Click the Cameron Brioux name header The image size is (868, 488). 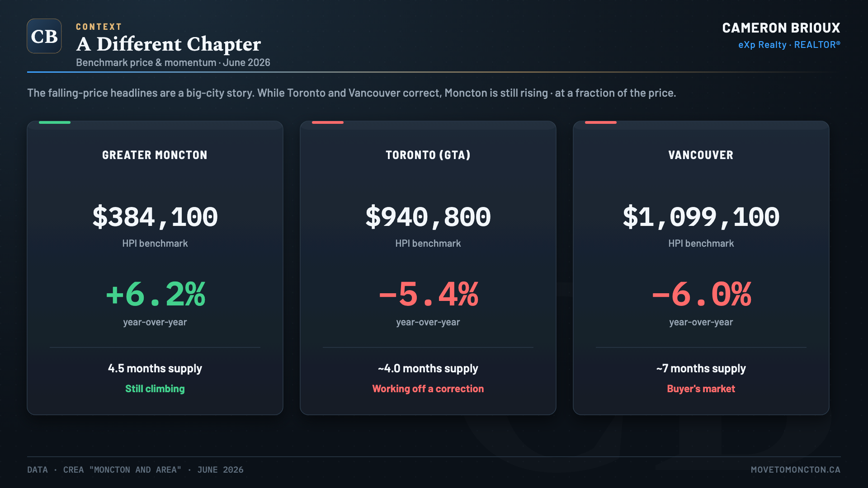(x=781, y=28)
